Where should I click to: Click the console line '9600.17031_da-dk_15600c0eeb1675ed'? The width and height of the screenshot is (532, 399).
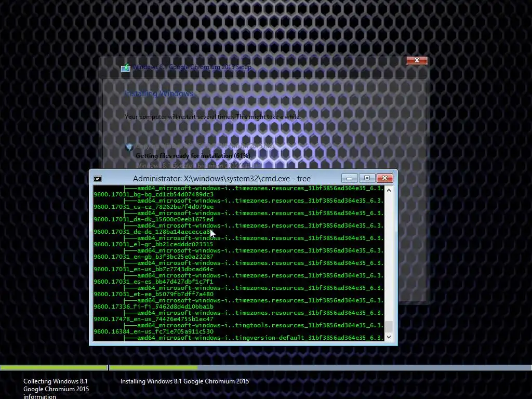coord(153,219)
